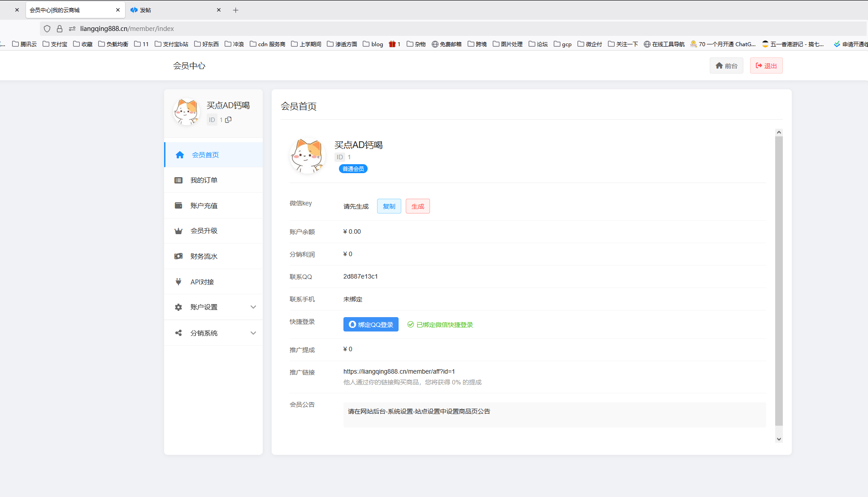Click the cash icon for 财务流水
This screenshot has height=497, width=868.
click(x=178, y=256)
